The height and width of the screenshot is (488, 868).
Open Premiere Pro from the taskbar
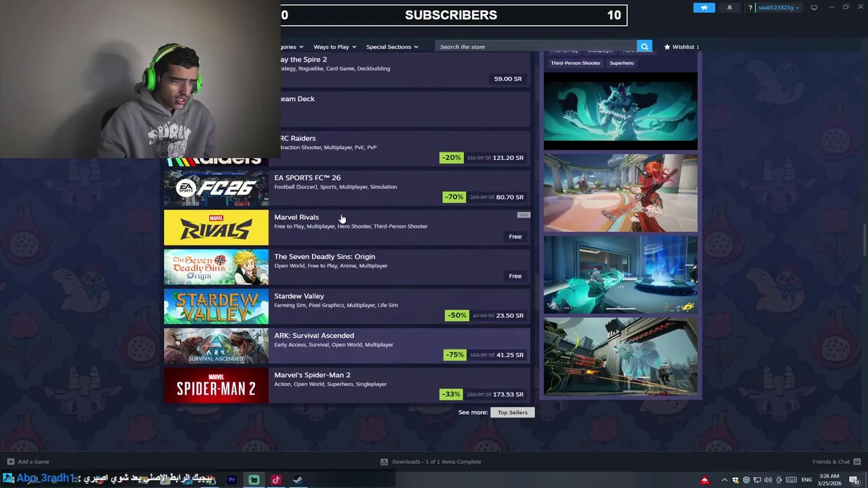(232, 480)
